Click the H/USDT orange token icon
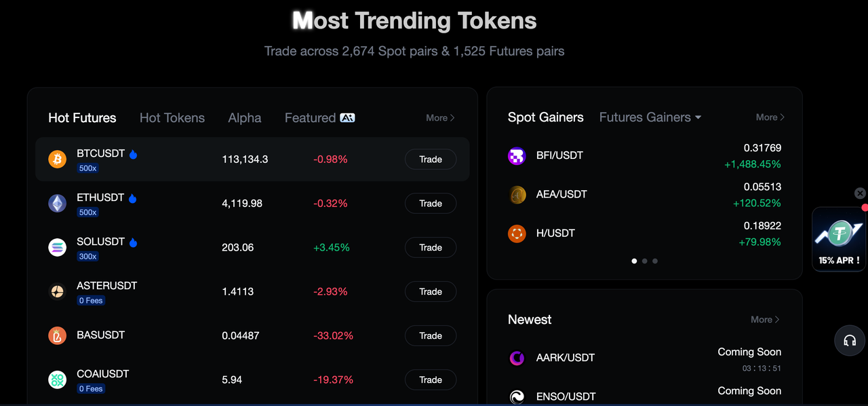 point(517,234)
